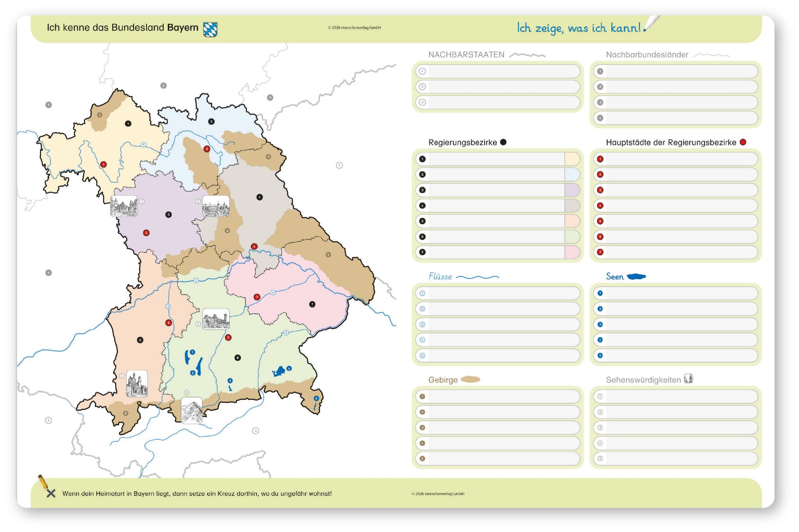Click the red dot beside Hauptstädte der Regierungsbezirke
Image resolution: width=799 pixels, height=532 pixels.
tap(743, 142)
